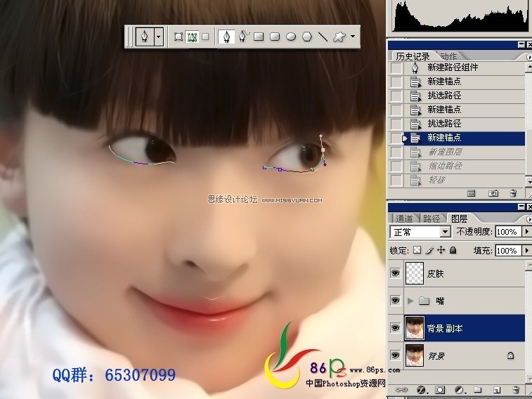The image size is (532, 399).
Task: Open the 不透明度 slider arrow
Action: tap(526, 232)
